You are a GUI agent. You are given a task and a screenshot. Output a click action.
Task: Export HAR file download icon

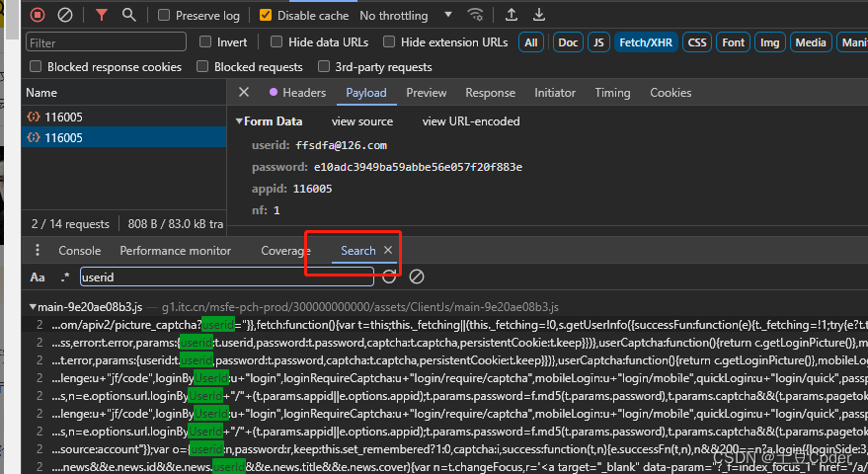pyautogui.click(x=538, y=15)
